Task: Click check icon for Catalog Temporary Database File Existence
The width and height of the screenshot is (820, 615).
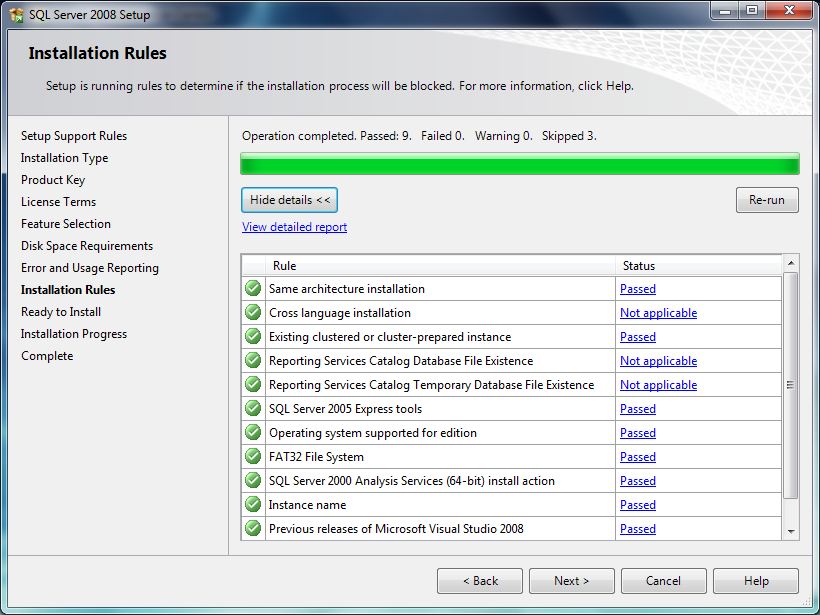Action: [253, 384]
